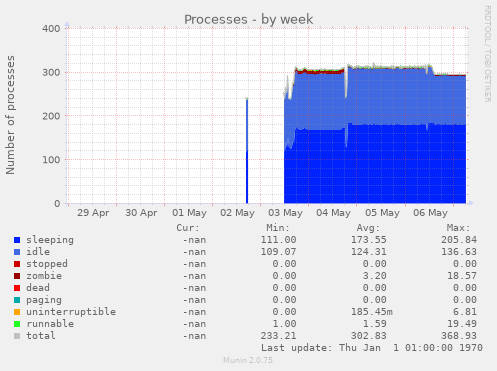
Task: Click the 'Munin 2.0.75' version text
Action: (x=248, y=360)
